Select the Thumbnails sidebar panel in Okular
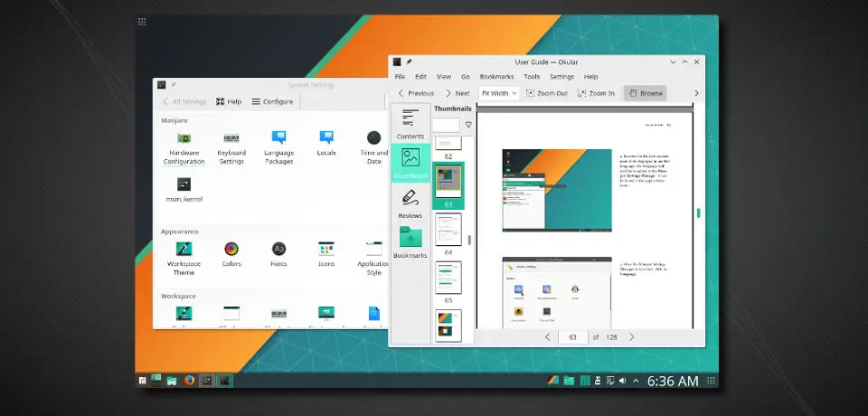This screenshot has width=868, height=416. point(410,164)
